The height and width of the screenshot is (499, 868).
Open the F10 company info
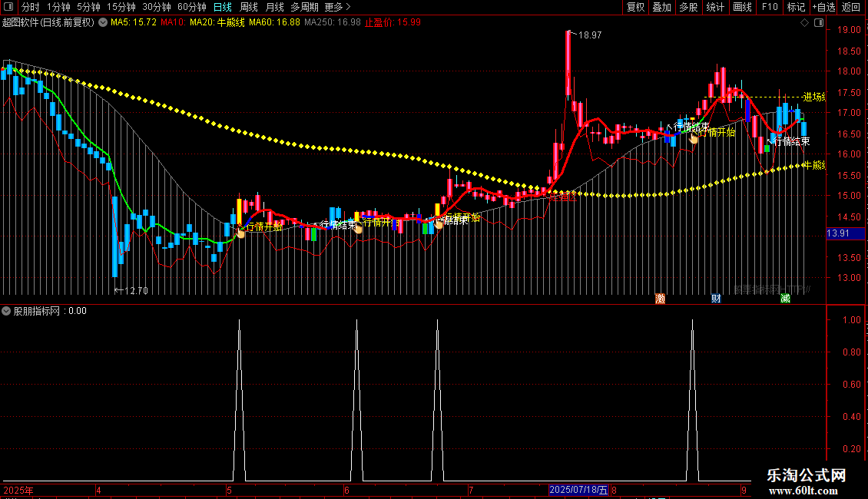770,7
